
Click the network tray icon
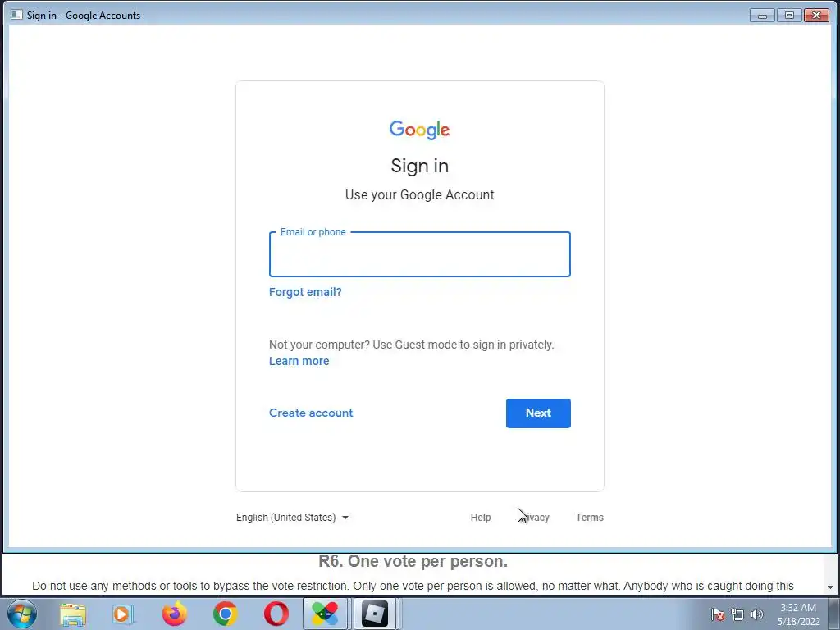pos(737,614)
